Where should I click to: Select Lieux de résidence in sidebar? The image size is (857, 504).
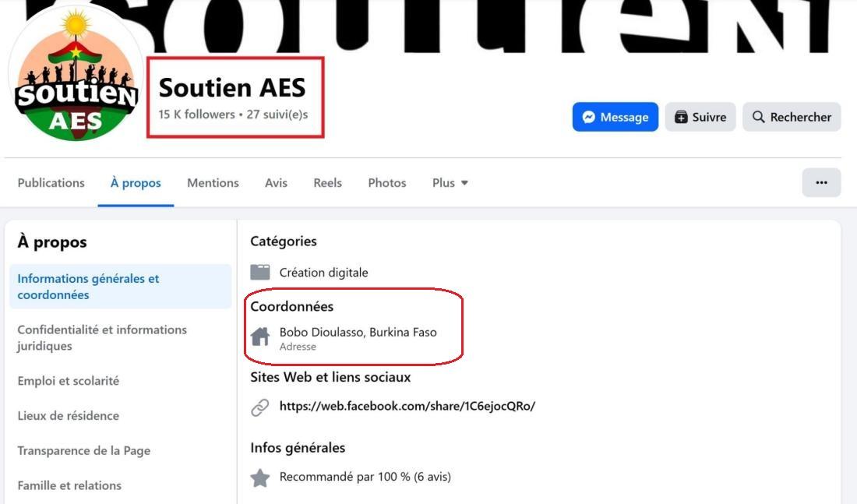pos(69,415)
